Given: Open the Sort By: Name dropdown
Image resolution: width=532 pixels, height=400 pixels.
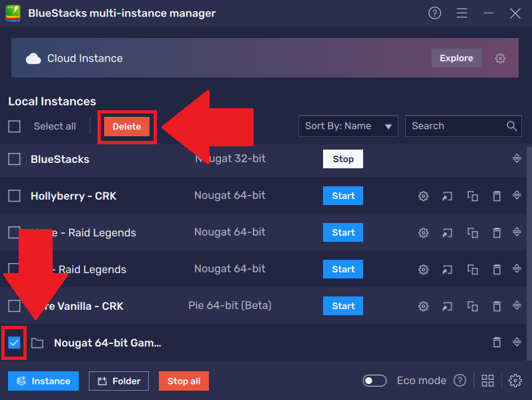Looking at the screenshot, I should pos(348,126).
